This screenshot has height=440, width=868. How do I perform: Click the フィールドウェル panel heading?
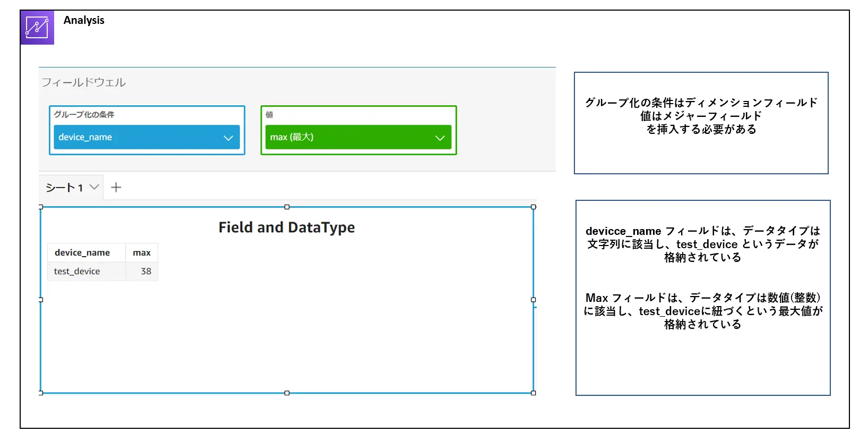pyautogui.click(x=84, y=82)
